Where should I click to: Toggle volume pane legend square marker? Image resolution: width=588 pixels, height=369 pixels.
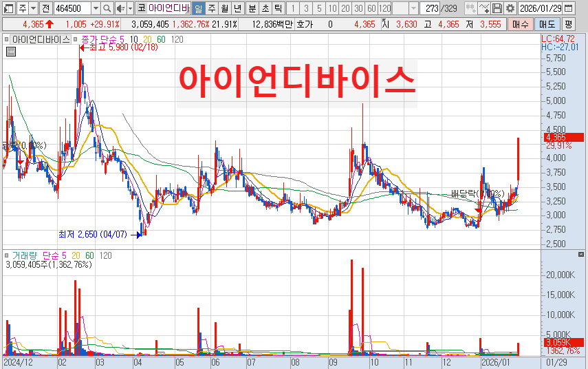point(6,255)
